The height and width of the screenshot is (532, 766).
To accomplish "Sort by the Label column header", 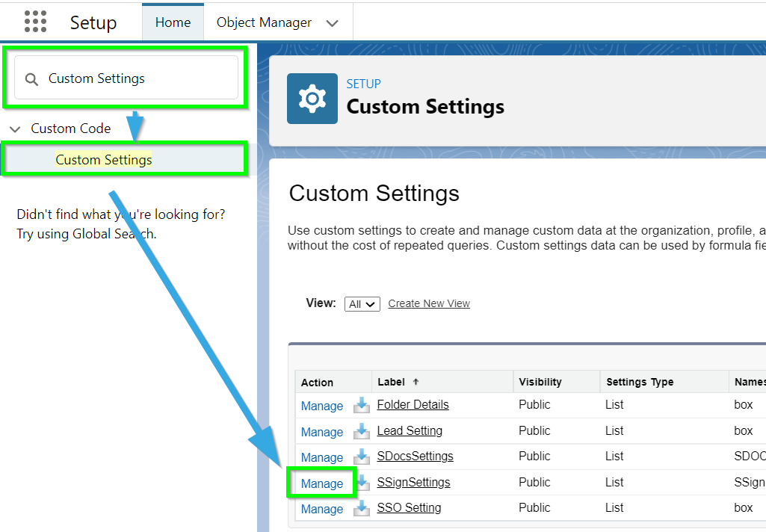I will pyautogui.click(x=392, y=382).
